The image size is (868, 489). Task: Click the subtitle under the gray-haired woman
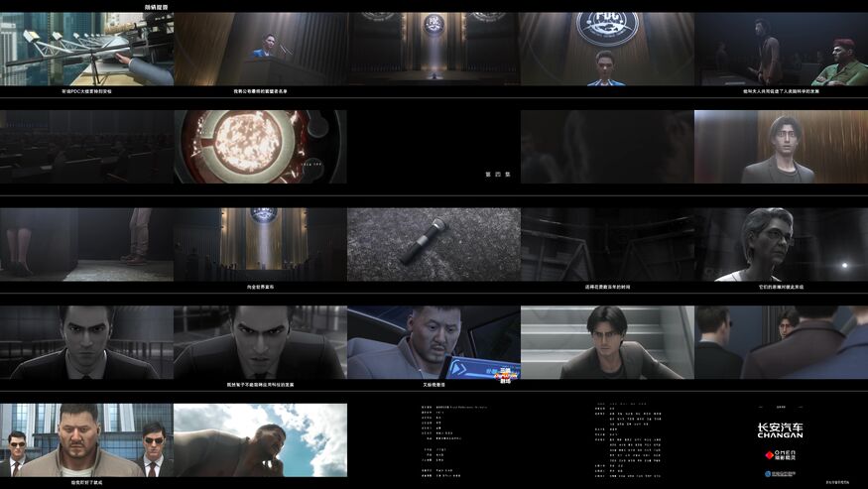(x=781, y=287)
